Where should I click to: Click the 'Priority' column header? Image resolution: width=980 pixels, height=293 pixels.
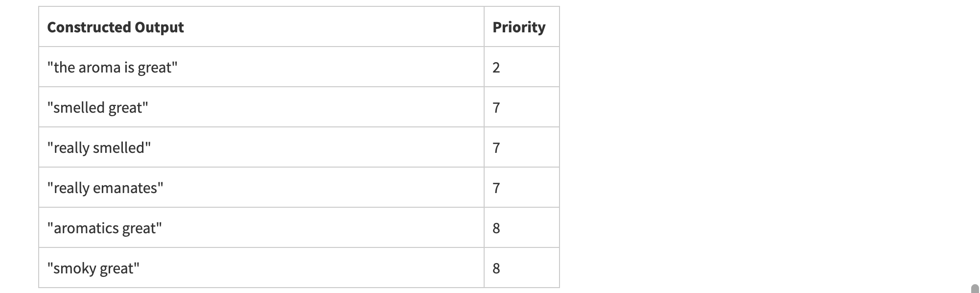(519, 27)
